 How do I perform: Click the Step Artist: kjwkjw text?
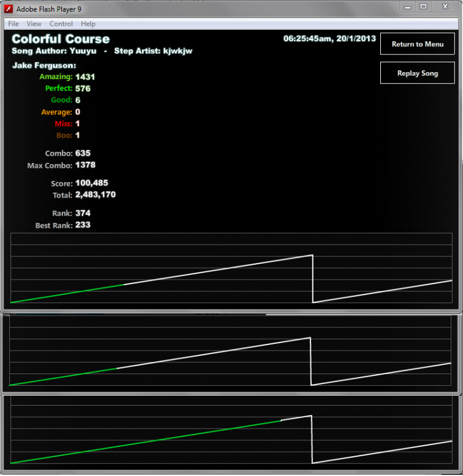(153, 51)
